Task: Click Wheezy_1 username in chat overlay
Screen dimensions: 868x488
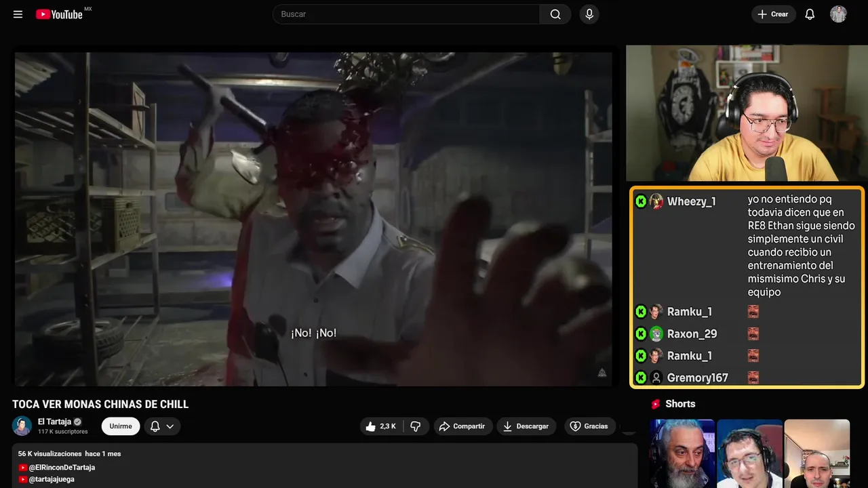Action: pyautogui.click(x=691, y=201)
